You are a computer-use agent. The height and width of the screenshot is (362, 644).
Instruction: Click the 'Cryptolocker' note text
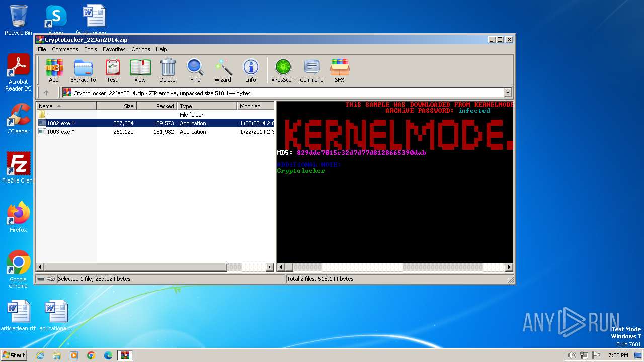(301, 171)
